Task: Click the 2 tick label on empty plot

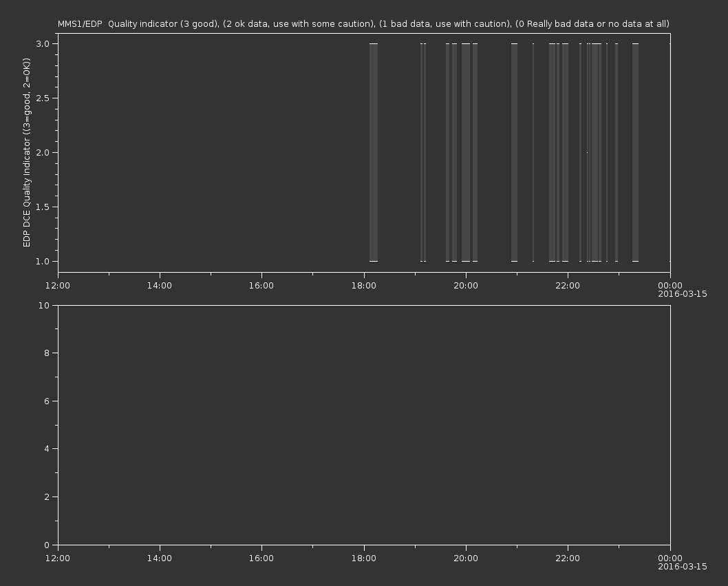Action: click(x=47, y=496)
